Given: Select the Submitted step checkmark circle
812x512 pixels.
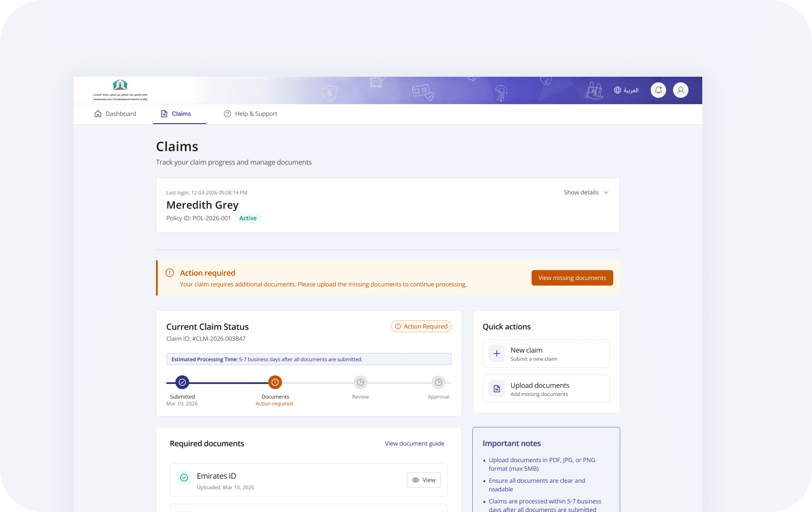Looking at the screenshot, I should [x=182, y=382].
